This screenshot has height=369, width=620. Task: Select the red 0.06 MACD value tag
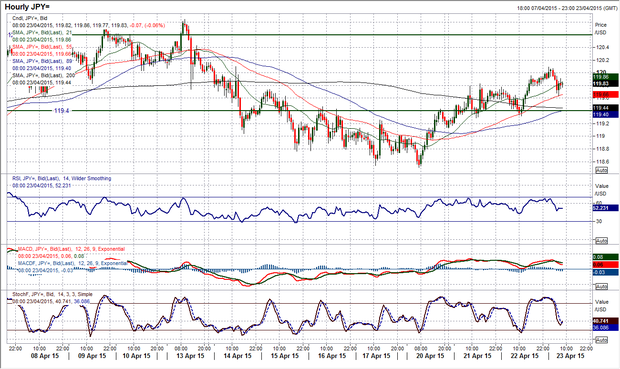(x=606, y=265)
